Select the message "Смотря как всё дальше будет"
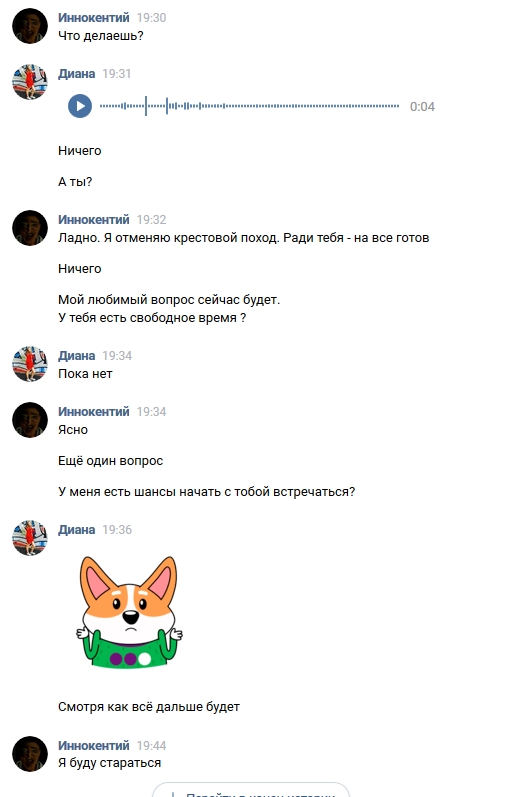This screenshot has height=797, width=506. coord(149,707)
